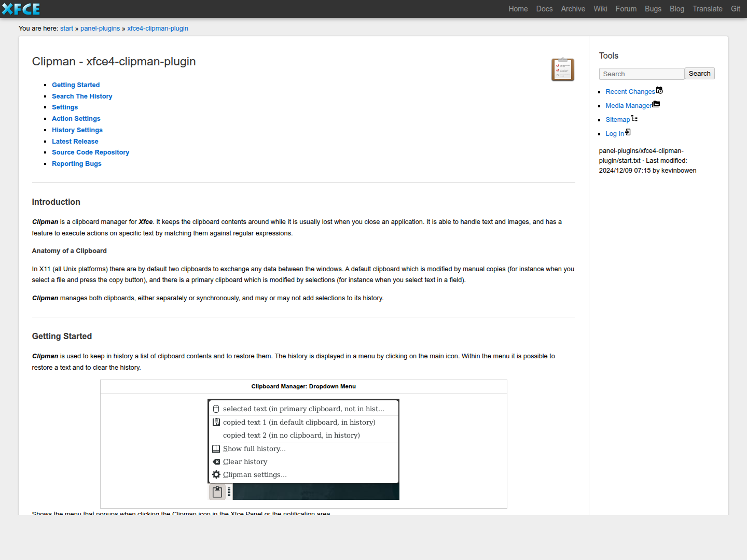Open the Media Manager link
The width and height of the screenshot is (747, 560).
(x=629, y=106)
